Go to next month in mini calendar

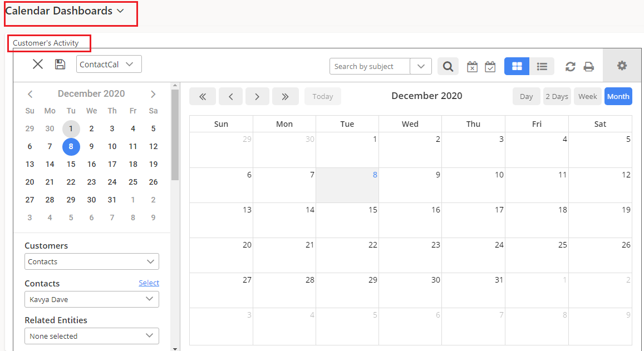pos(153,94)
